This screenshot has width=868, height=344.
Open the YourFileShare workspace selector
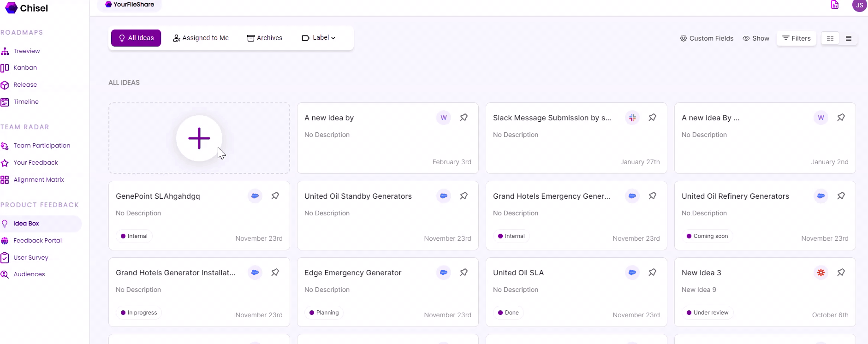[x=130, y=5]
